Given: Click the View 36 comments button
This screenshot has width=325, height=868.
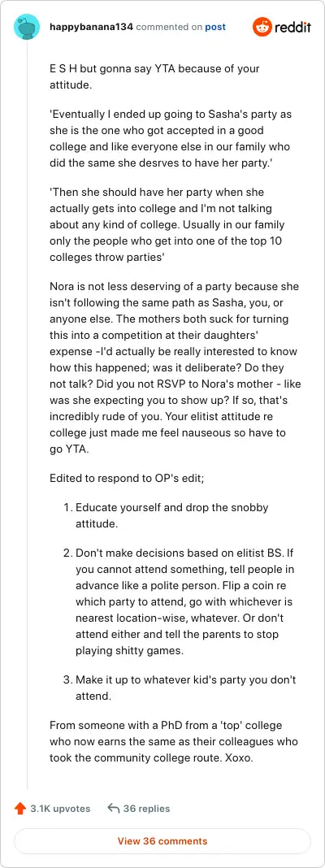Looking at the screenshot, I should coord(162,841).
